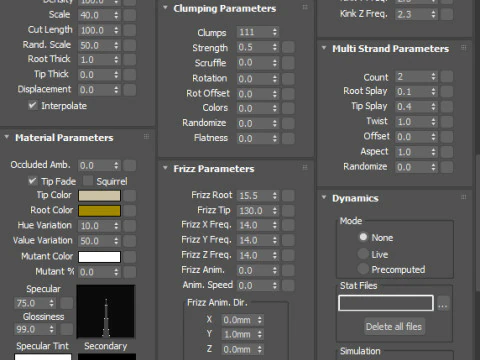Click the Tip Color map button
The width and height of the screenshot is (480, 360).
(x=130, y=196)
